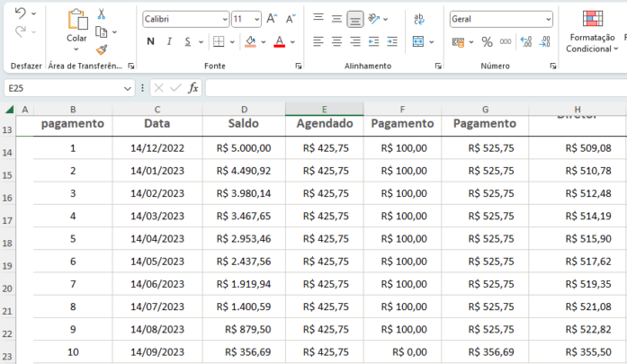The width and height of the screenshot is (627, 364).
Task: Click the Insert Function fx icon
Action: click(x=193, y=88)
